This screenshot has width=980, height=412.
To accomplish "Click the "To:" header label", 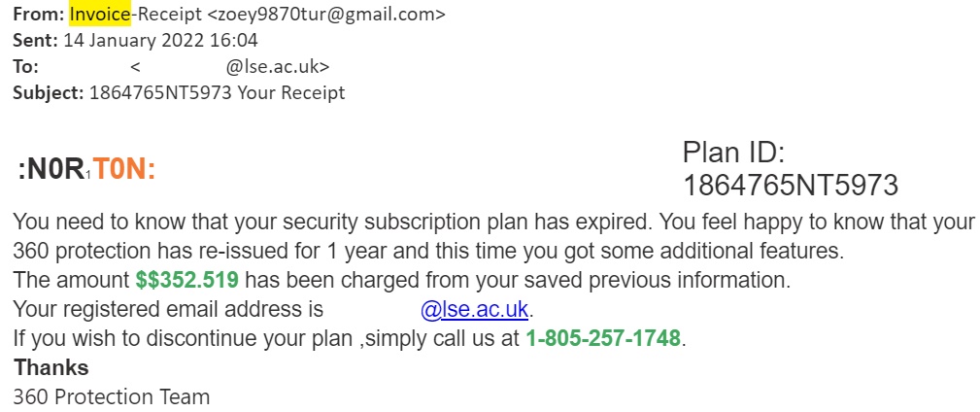I will (25, 67).
